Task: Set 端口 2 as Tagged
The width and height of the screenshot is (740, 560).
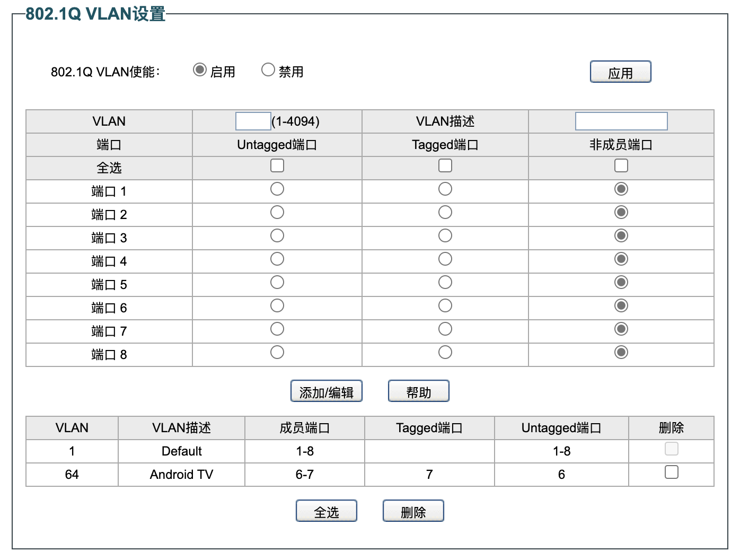Action: pos(445,213)
